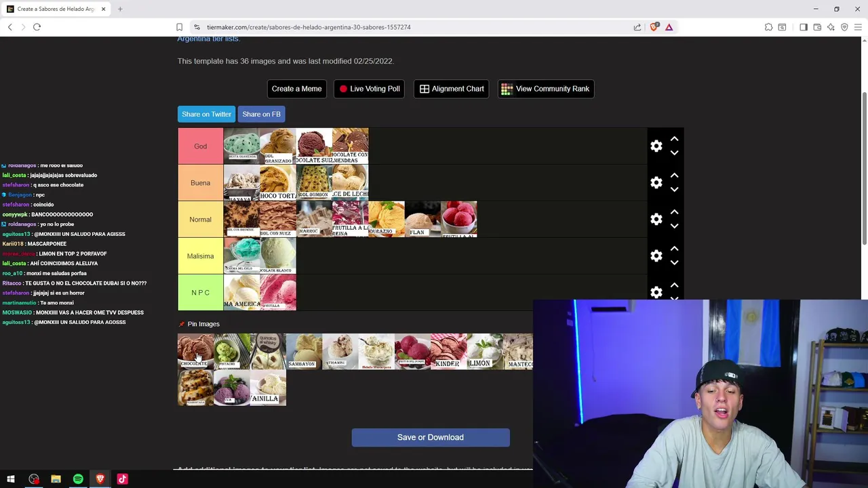Open TikTok app in taskbar
This screenshot has height=488, width=868.
(x=123, y=479)
